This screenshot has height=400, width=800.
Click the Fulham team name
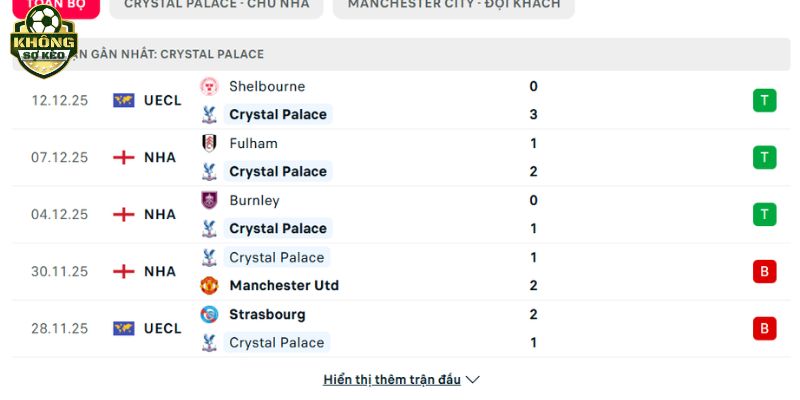click(253, 143)
